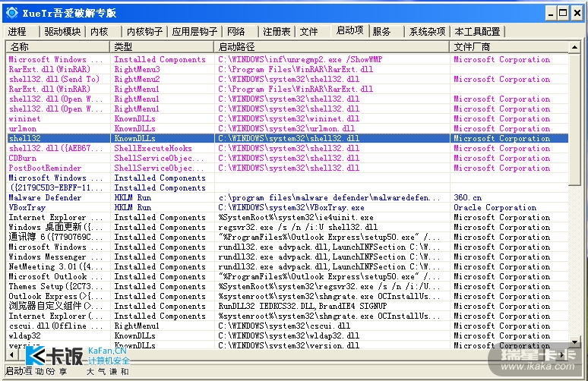Image resolution: width=588 pixels, height=381 pixels.
Task: Select the Themes Setup entry
Action: point(287,286)
